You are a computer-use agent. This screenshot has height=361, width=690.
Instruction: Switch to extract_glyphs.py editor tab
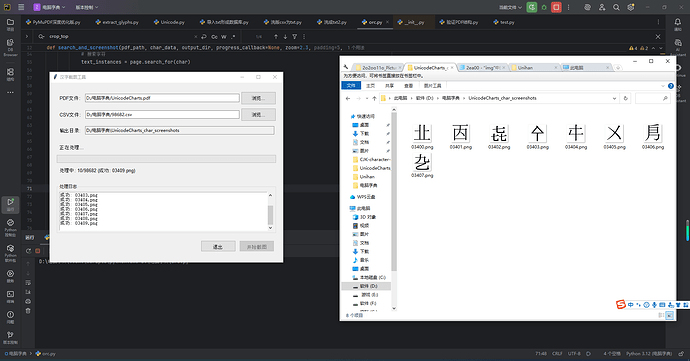pos(117,22)
